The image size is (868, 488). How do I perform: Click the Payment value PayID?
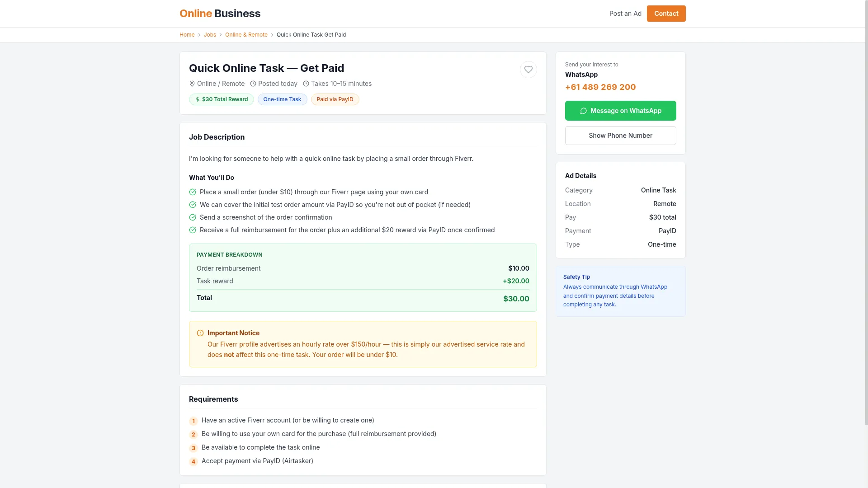point(667,231)
